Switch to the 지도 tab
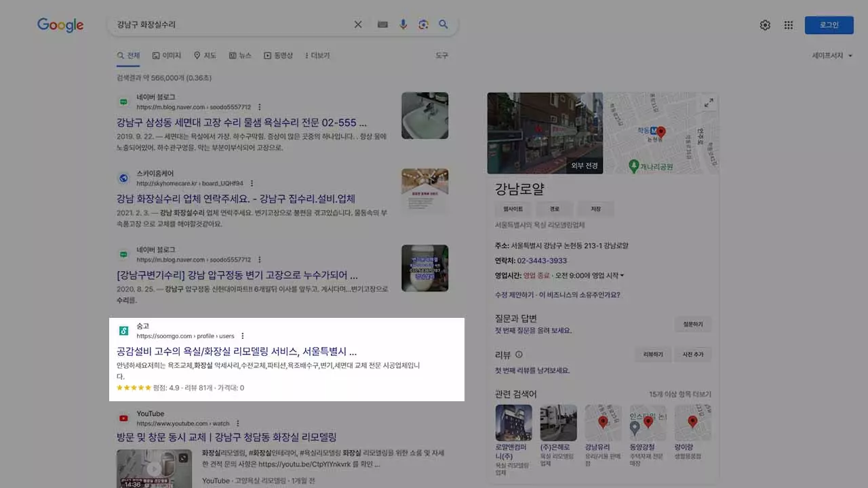868x488 pixels. pos(205,56)
